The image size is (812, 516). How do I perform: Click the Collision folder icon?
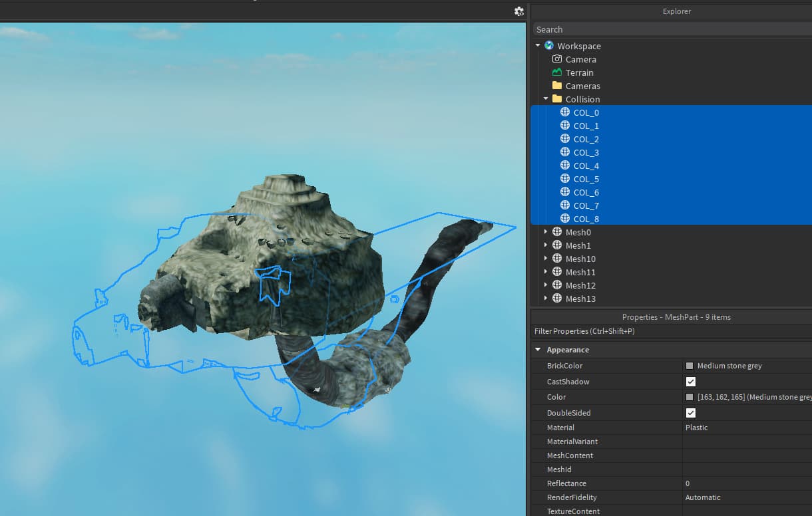557,99
